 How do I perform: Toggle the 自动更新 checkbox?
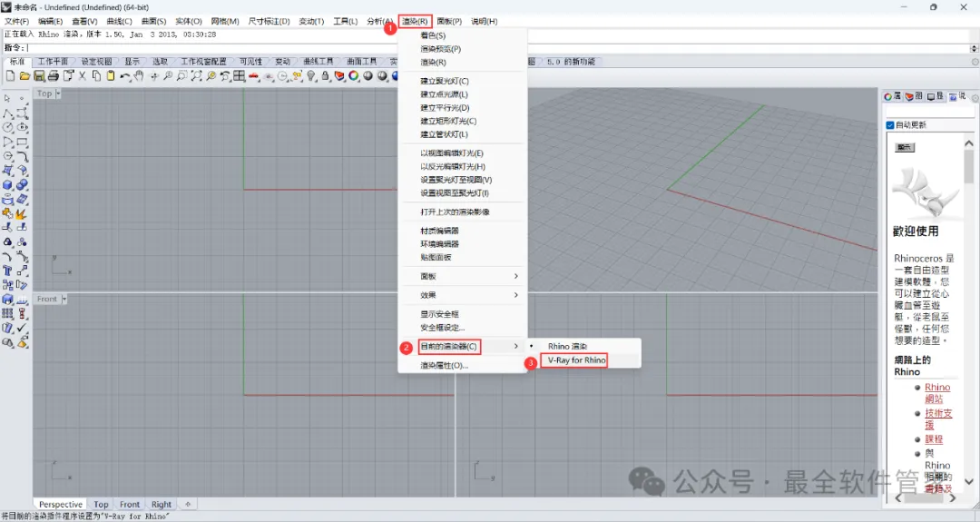(890, 125)
